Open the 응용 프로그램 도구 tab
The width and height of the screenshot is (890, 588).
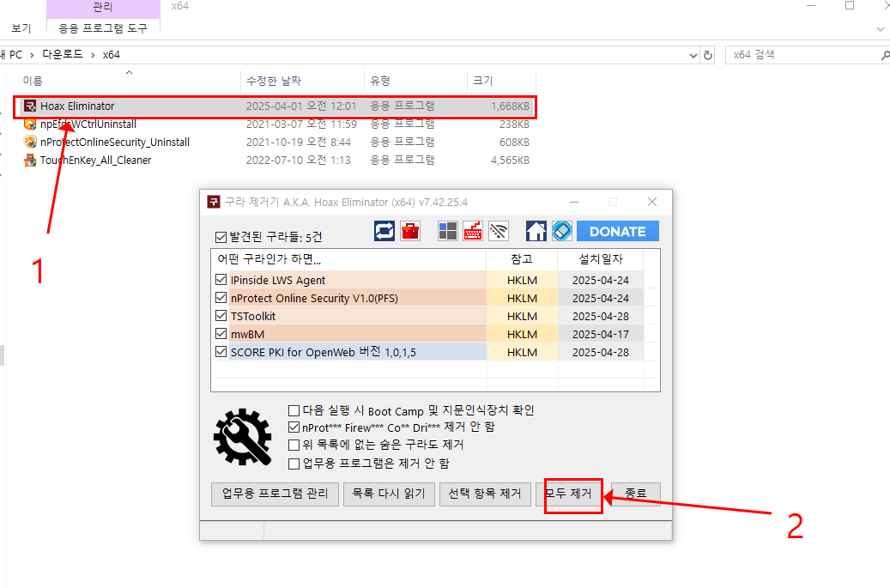tap(103, 28)
